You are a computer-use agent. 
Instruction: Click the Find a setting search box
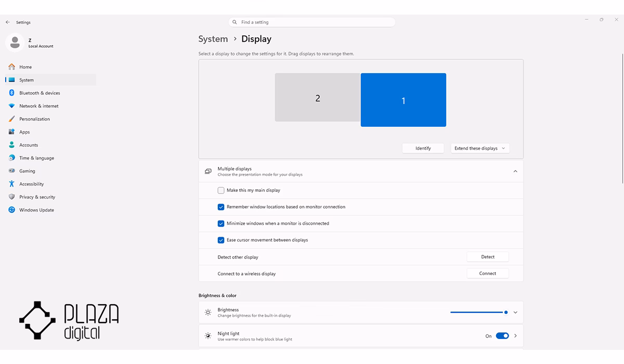312,22
